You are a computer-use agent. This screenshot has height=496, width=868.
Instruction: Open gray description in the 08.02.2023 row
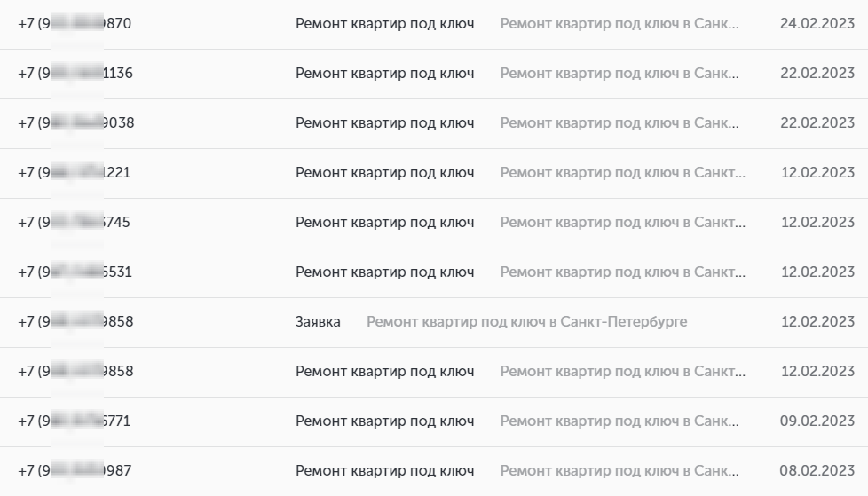pyautogui.click(x=619, y=471)
